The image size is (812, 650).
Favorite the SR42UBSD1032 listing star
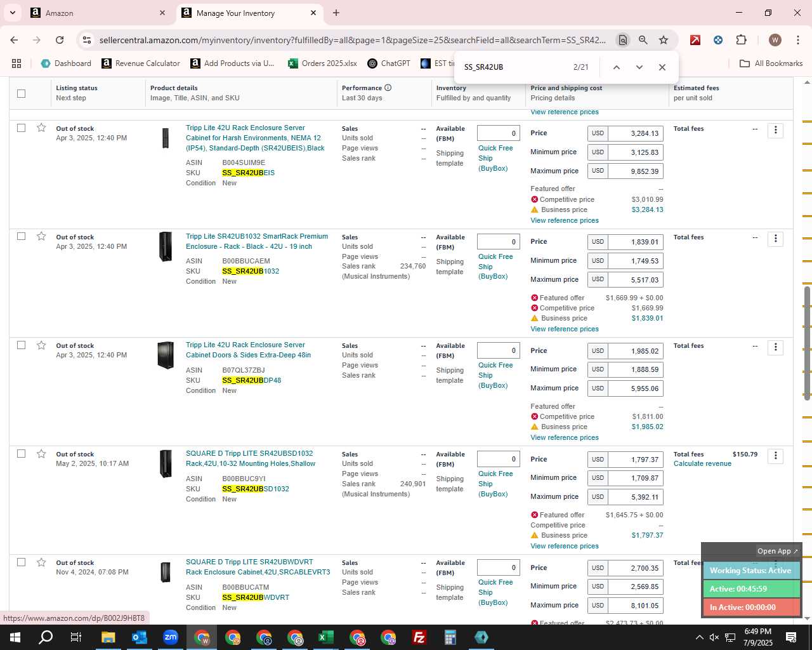coord(41,453)
